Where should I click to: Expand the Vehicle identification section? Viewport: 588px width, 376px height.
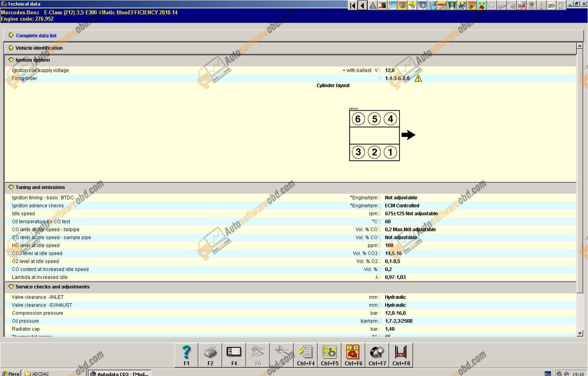pos(11,48)
